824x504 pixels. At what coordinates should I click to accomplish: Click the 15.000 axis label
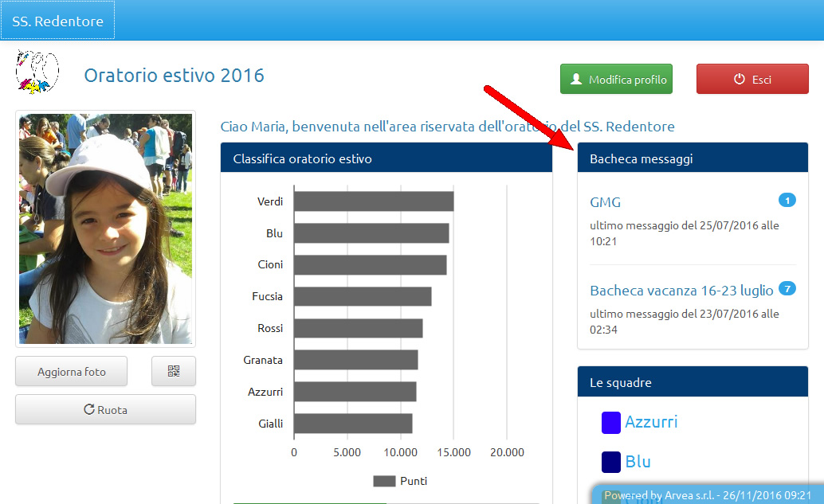point(453,452)
